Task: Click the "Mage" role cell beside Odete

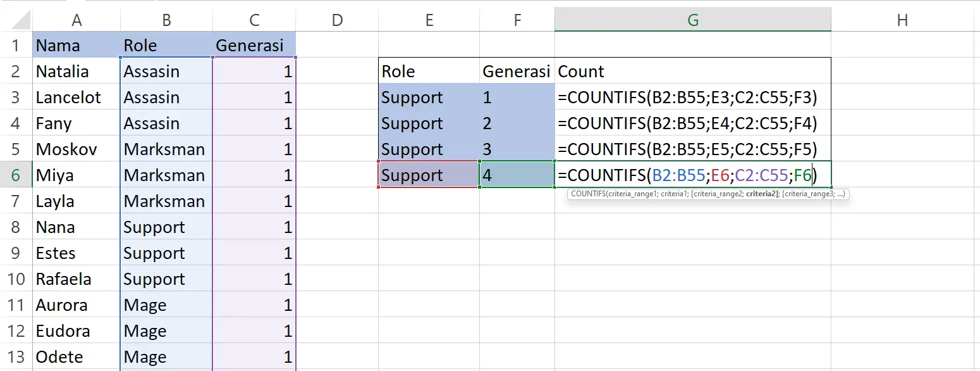Action: [x=166, y=357]
